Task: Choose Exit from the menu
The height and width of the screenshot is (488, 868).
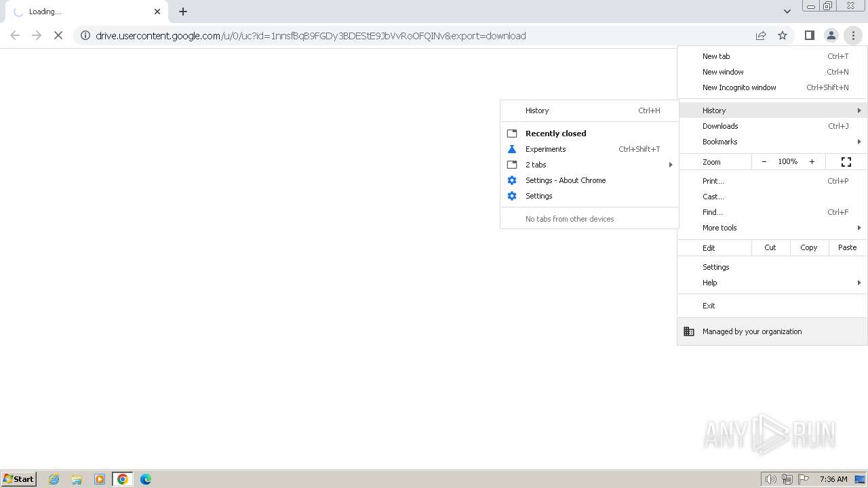Action: click(772, 306)
